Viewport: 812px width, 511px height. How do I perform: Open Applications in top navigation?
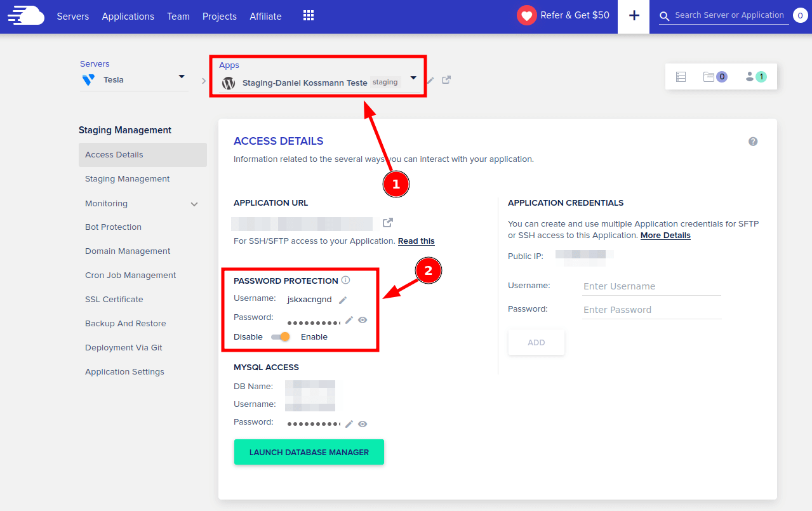(128, 17)
